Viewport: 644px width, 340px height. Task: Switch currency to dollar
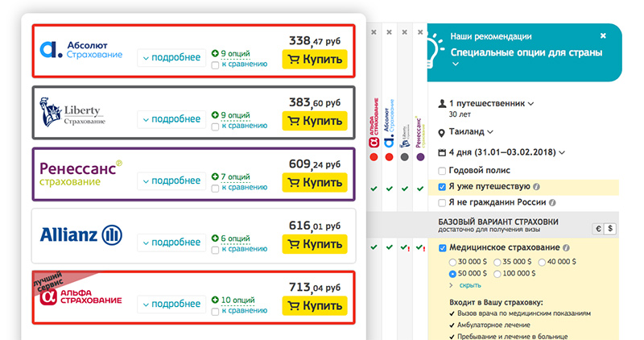pos(610,229)
